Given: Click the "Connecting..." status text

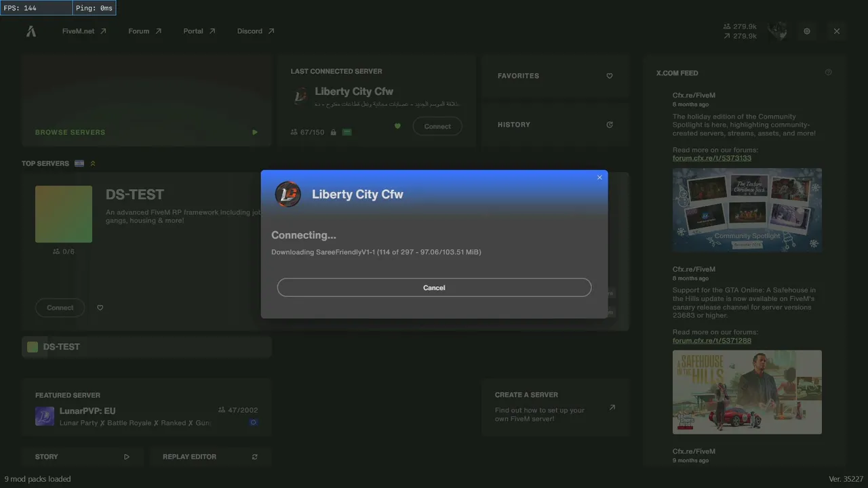Looking at the screenshot, I should coord(304,235).
